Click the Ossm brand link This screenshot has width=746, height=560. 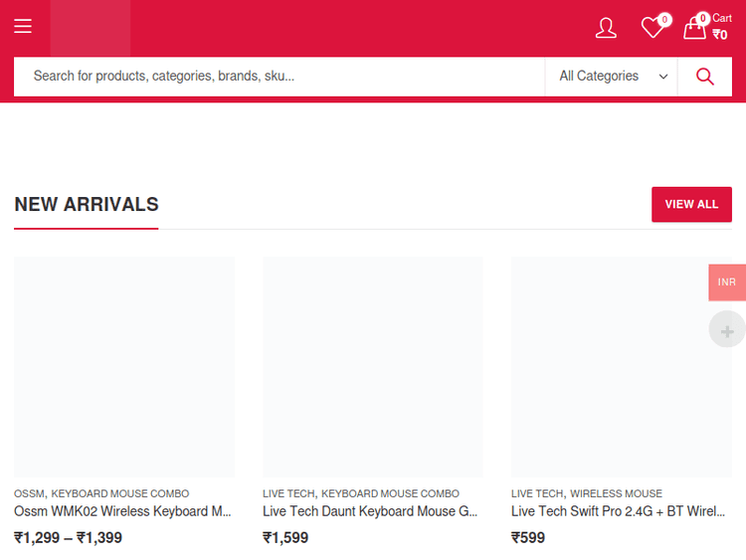click(29, 493)
